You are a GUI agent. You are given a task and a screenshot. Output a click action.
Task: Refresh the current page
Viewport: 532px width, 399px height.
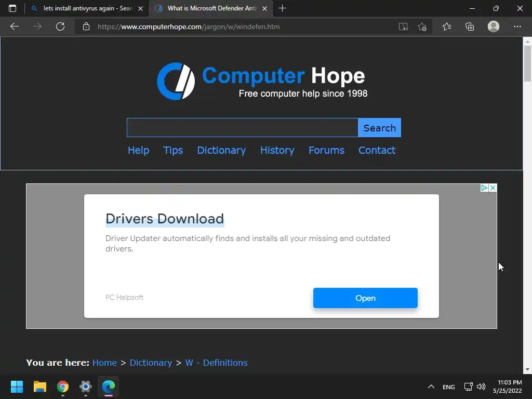click(x=60, y=26)
